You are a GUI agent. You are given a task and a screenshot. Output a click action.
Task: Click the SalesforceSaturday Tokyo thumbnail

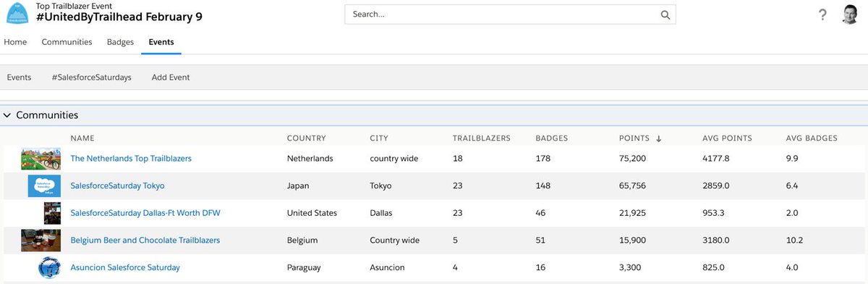(45, 185)
